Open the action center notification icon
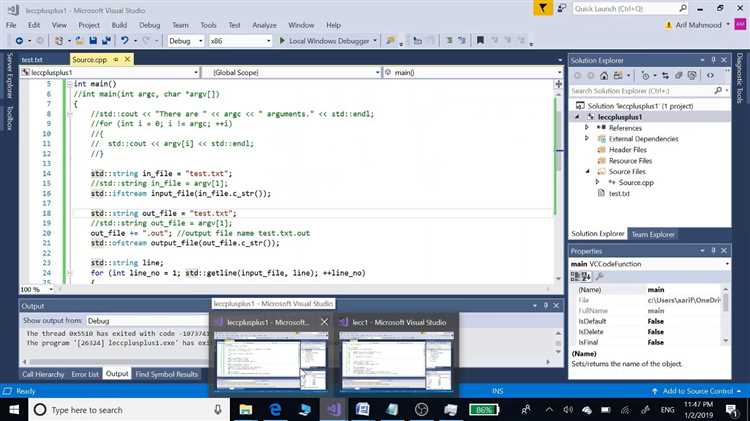 tap(731, 410)
